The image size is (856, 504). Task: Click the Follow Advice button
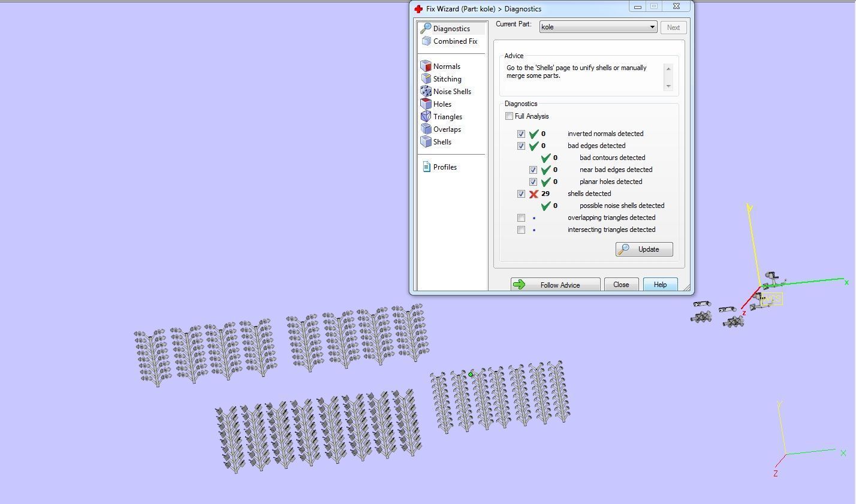[555, 285]
